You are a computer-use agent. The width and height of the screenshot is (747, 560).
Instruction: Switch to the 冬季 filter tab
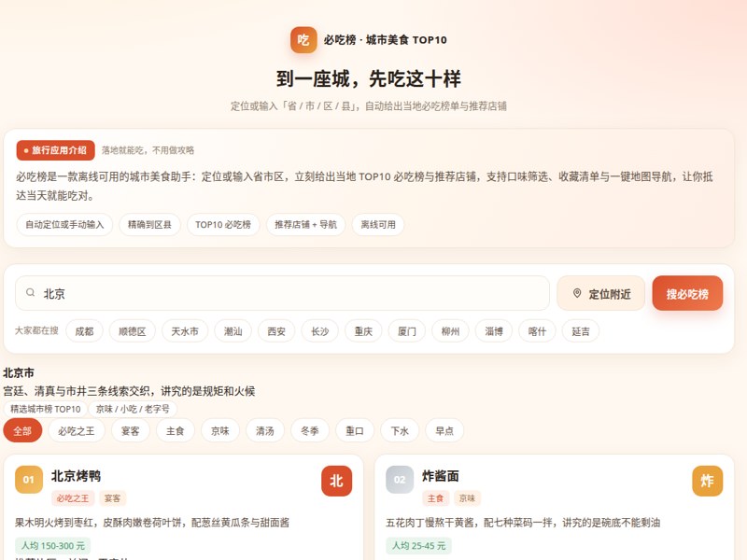tap(310, 431)
